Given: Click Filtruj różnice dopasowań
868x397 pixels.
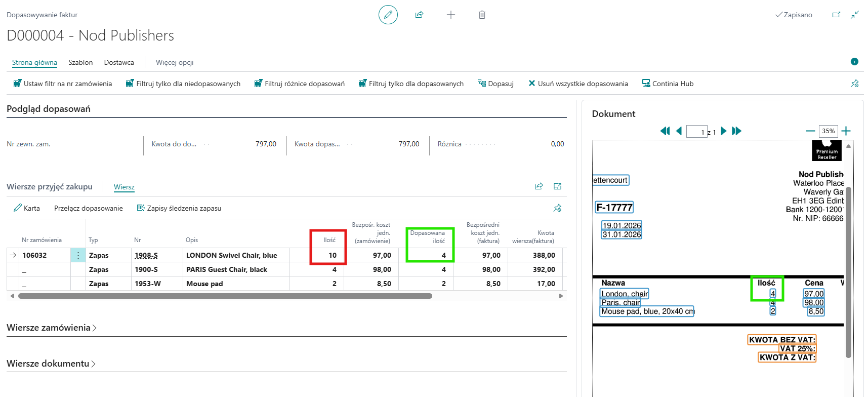Looking at the screenshot, I should [300, 84].
